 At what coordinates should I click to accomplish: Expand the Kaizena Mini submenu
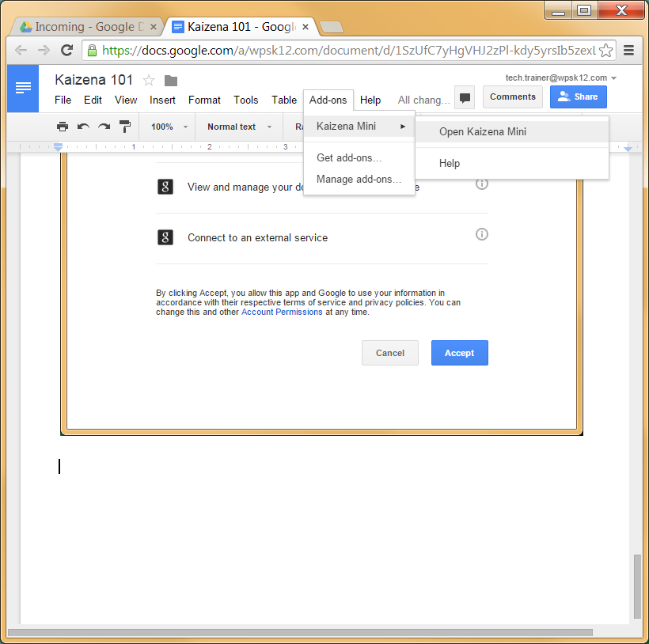coord(359,126)
